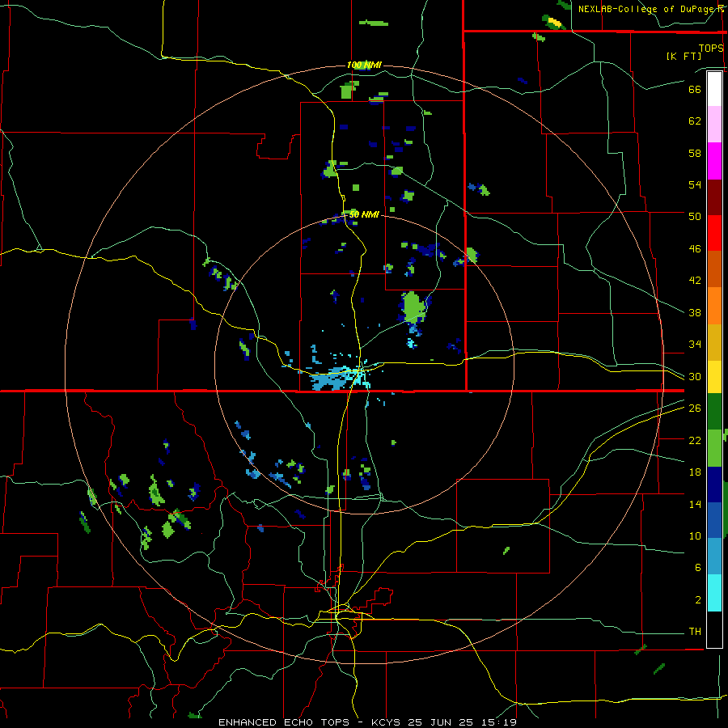Click the '18' scale value label
Image resolution: width=728 pixels, height=728 pixels.
[695, 472]
